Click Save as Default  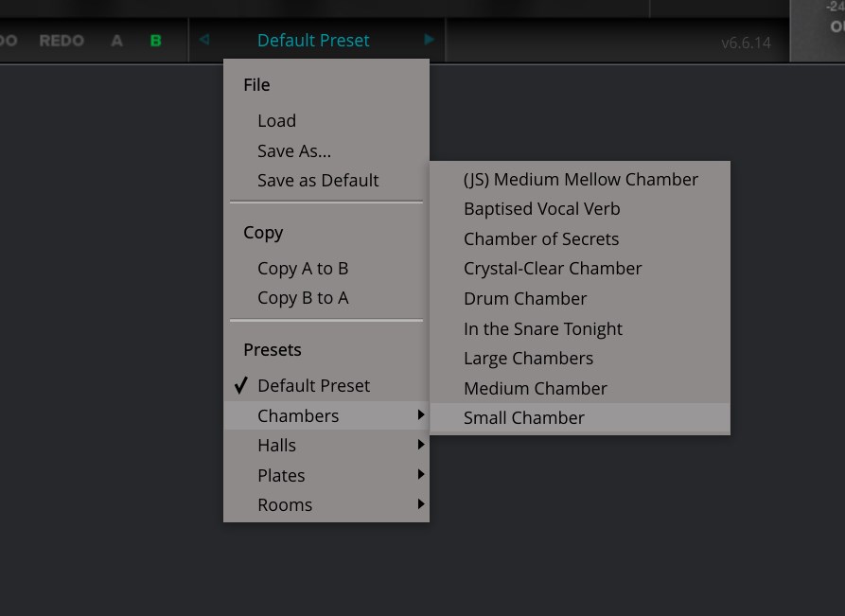tap(318, 180)
